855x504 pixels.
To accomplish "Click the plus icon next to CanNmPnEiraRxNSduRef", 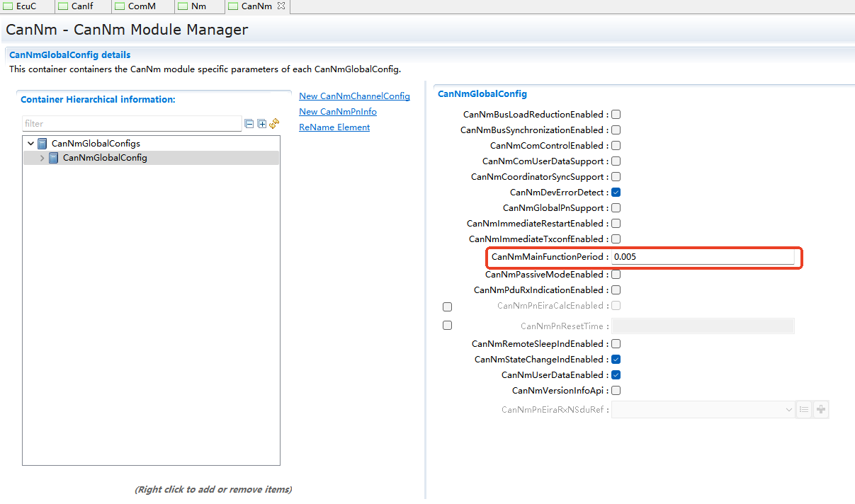I will pos(821,409).
